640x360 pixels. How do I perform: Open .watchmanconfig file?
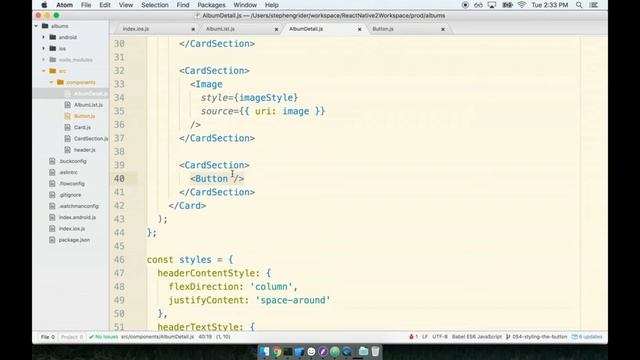[x=79, y=206]
